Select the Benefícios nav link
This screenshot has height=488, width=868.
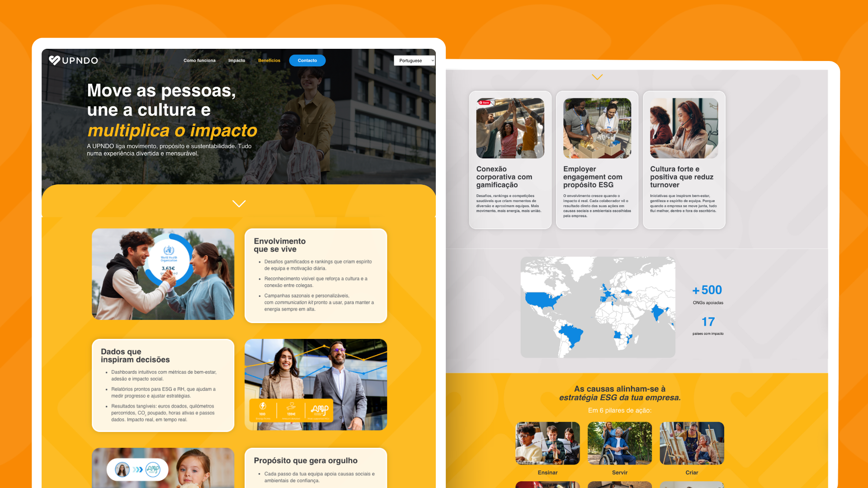click(x=269, y=61)
